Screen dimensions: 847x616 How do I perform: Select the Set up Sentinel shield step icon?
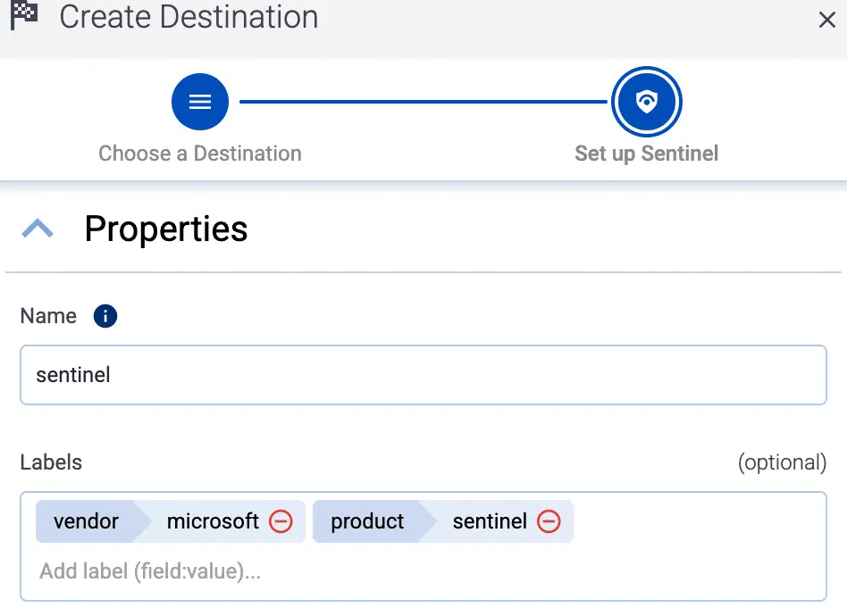(646, 102)
